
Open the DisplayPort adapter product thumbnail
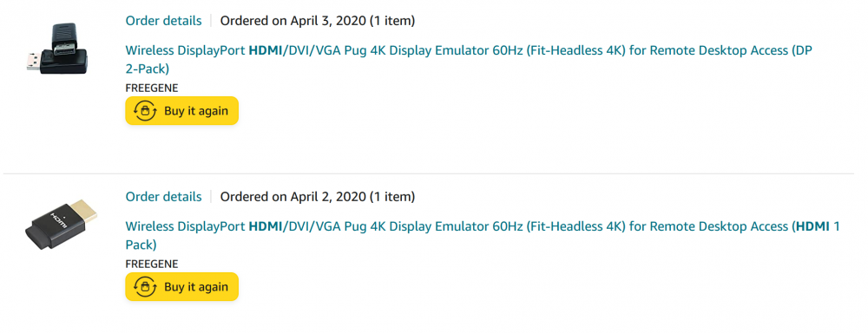click(x=56, y=48)
